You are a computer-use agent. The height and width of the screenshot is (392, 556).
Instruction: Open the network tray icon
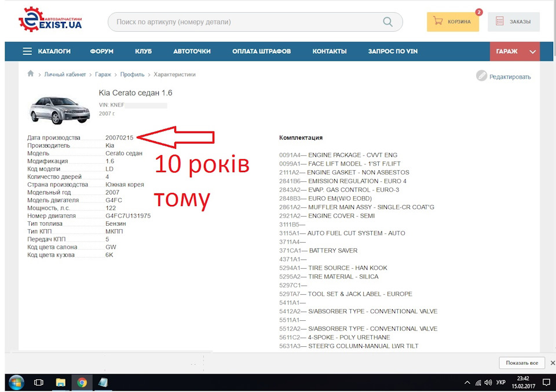[x=478, y=383]
